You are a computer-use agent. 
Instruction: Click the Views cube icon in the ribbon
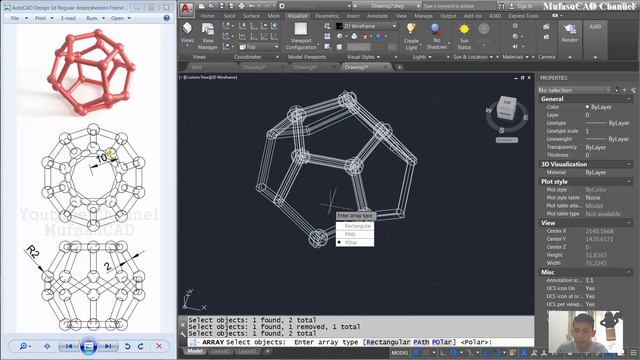[187, 28]
